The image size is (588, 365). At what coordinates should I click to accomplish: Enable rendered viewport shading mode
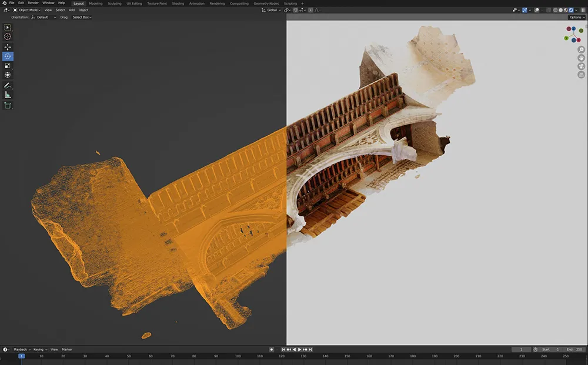[x=572, y=10]
